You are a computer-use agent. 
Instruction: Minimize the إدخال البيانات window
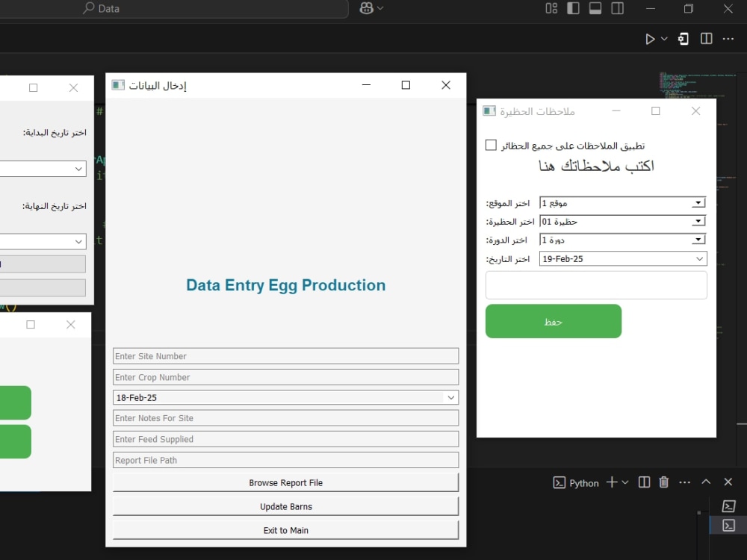pos(366,85)
